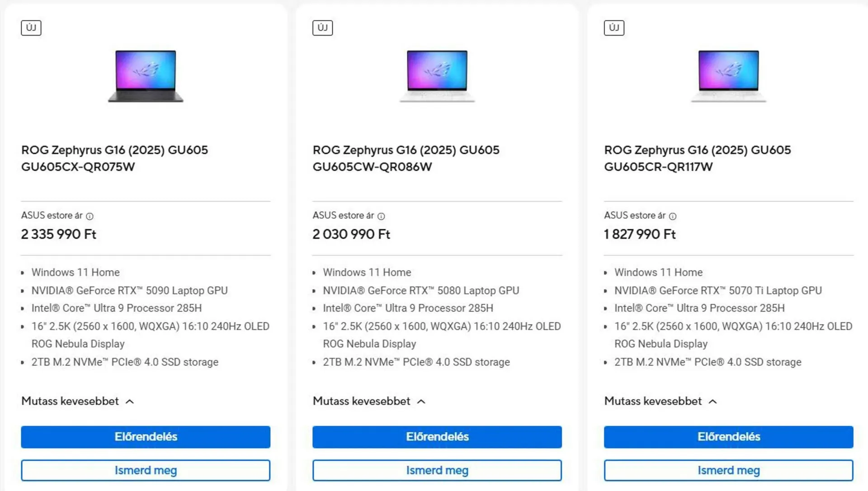Click the ÚJ badge on GU605CR card
This screenshot has width=868, height=491.
[614, 28]
